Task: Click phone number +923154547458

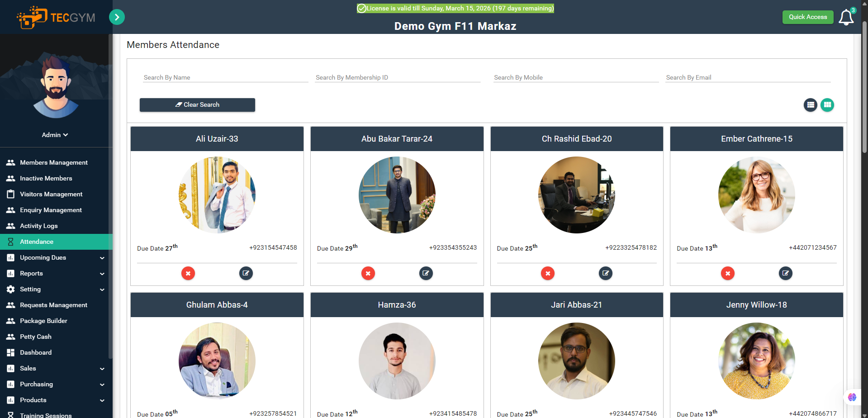Action: [x=273, y=247]
